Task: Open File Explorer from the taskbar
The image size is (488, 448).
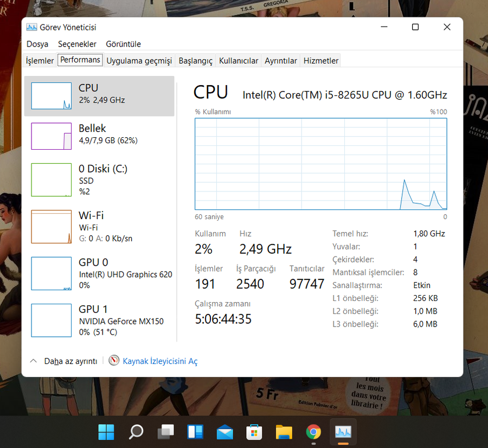Action: click(x=284, y=432)
